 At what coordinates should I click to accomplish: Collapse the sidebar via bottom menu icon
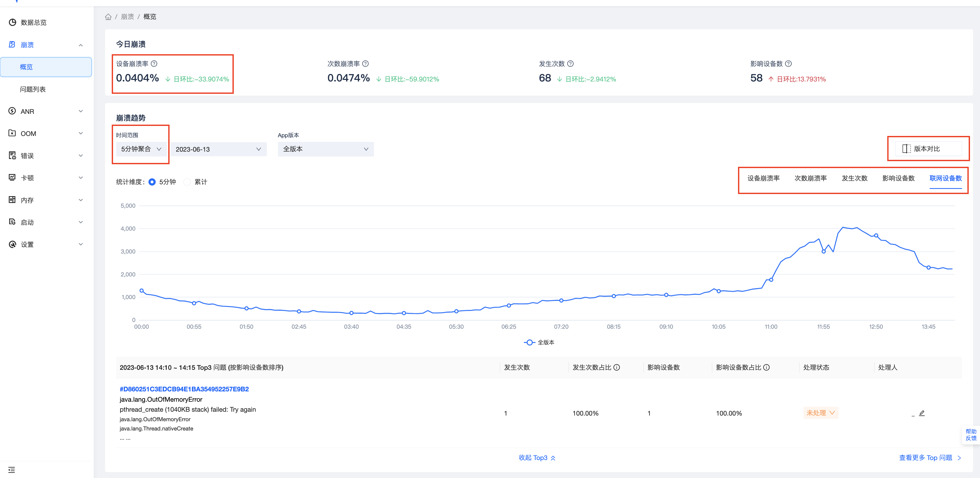click(12, 470)
